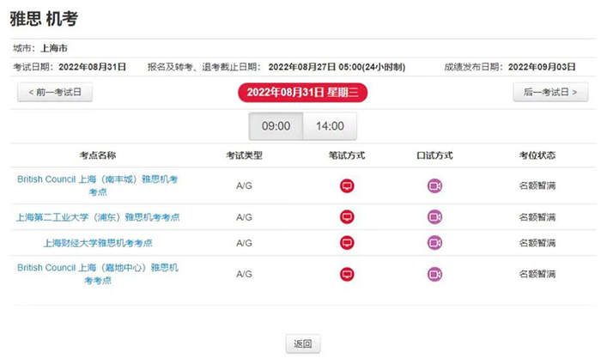Click computer-based written test icon for 南丰城 center
The width and height of the screenshot is (601, 364).
(347, 185)
